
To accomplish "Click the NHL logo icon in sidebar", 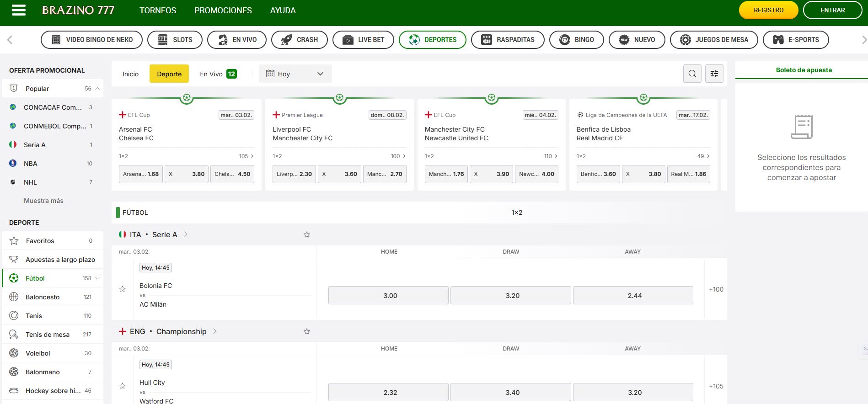I will tap(13, 182).
